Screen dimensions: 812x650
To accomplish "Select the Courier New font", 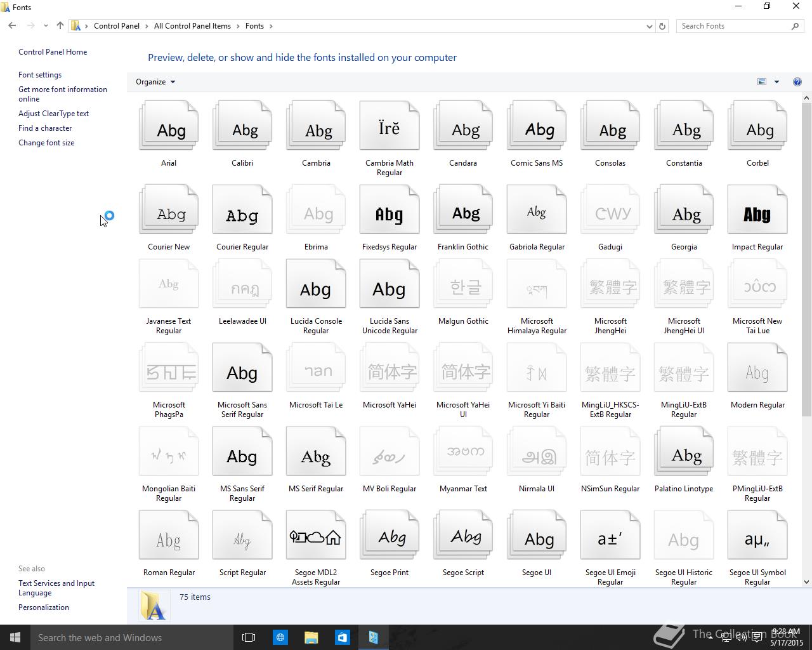I will coord(169,209).
